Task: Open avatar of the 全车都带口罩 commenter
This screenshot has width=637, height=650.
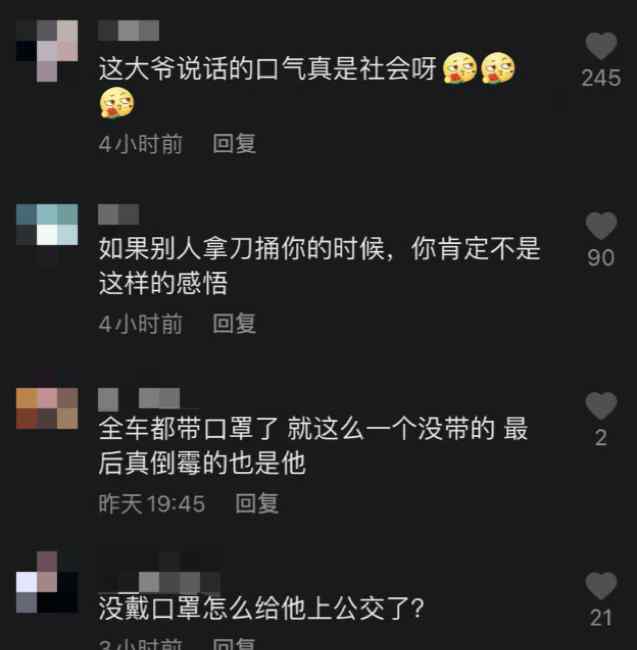Action: point(47,408)
